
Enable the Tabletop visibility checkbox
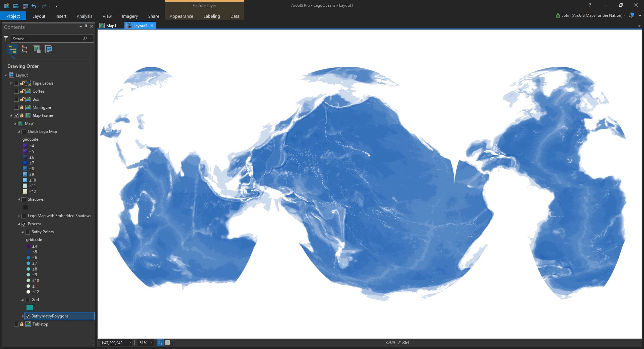(x=16, y=324)
